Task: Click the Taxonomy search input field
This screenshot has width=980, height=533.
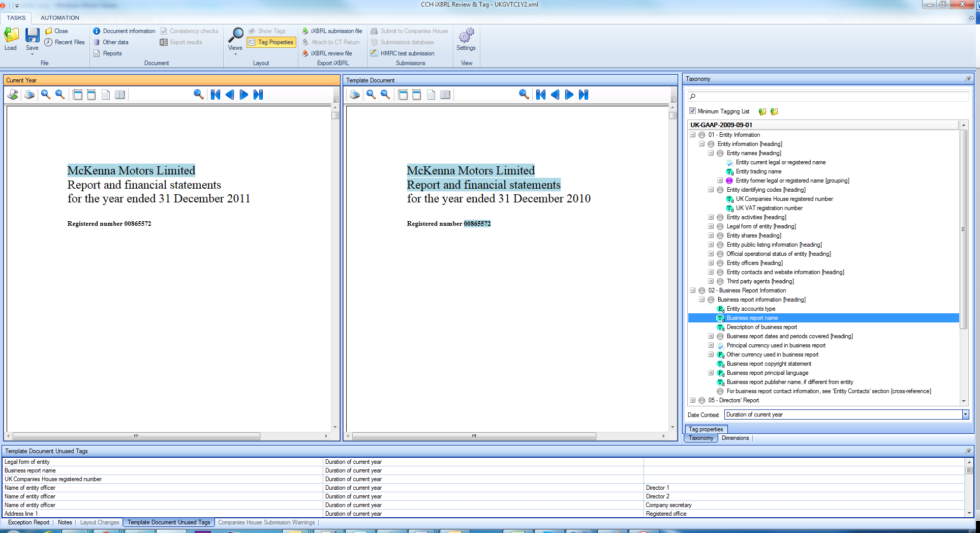Action: 829,96
